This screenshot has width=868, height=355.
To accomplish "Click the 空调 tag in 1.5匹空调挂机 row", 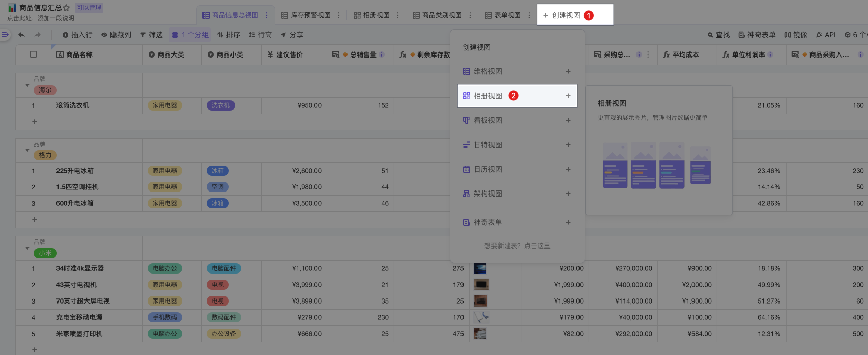I will [218, 187].
